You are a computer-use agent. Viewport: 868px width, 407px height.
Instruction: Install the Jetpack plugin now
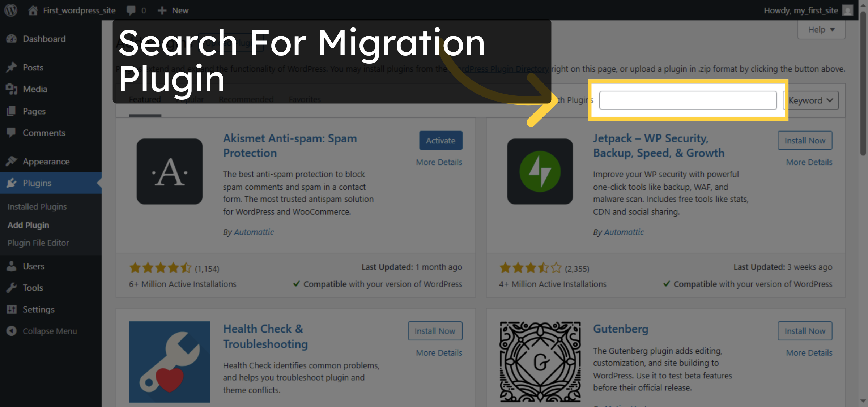pyautogui.click(x=805, y=140)
